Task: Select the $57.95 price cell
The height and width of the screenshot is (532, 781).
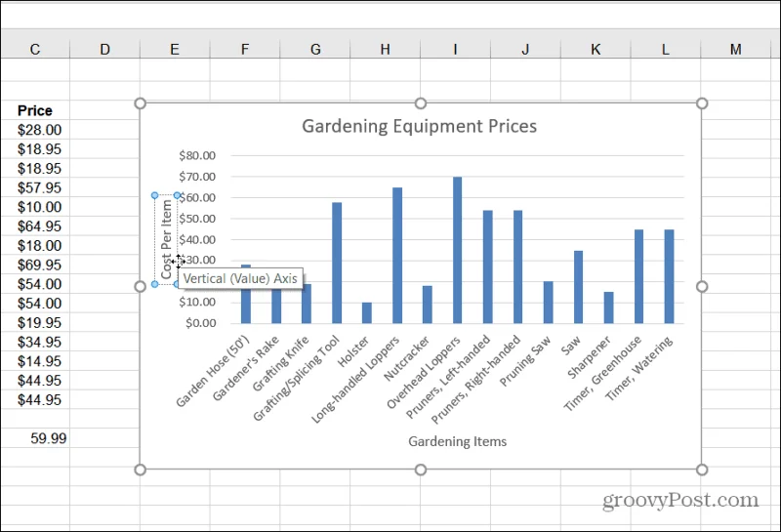Action: [x=35, y=187]
